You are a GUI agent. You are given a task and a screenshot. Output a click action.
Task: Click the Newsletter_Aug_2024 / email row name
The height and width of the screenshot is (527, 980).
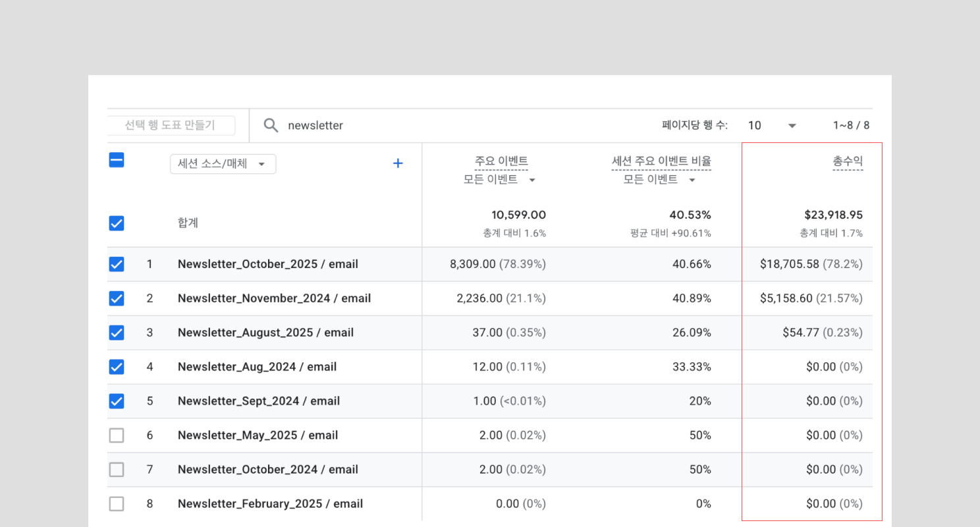[x=257, y=367]
